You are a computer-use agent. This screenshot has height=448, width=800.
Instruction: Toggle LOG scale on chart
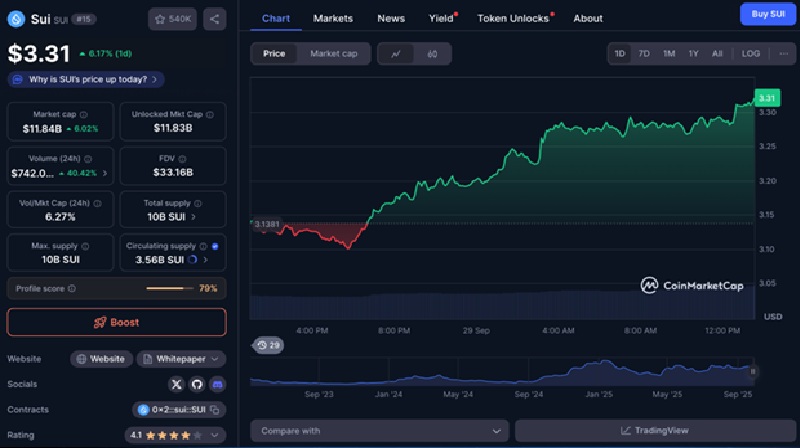point(750,54)
